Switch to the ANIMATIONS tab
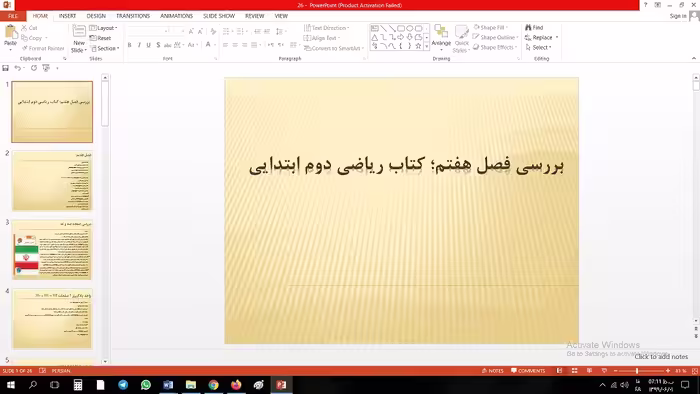The width and height of the screenshot is (700, 394). tap(176, 16)
